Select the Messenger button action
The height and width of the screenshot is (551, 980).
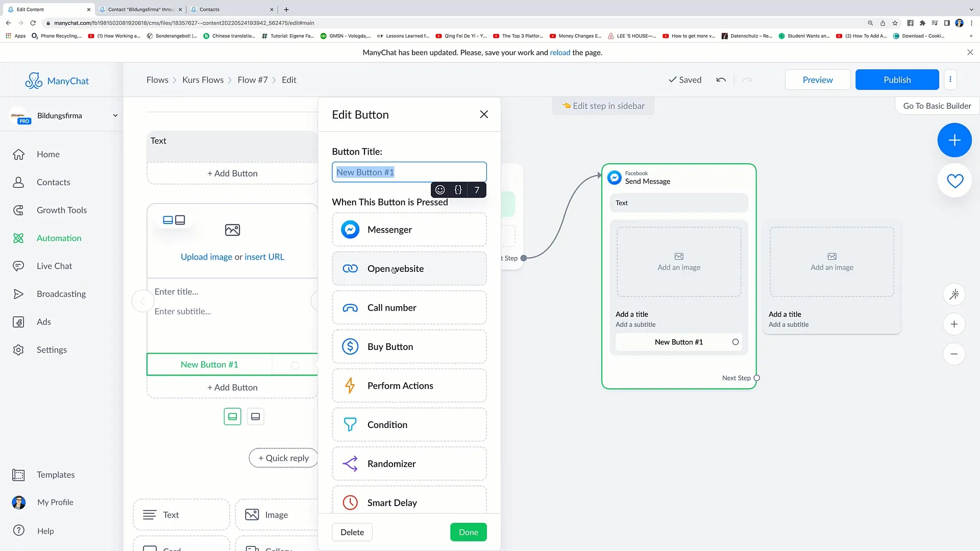pyautogui.click(x=409, y=230)
